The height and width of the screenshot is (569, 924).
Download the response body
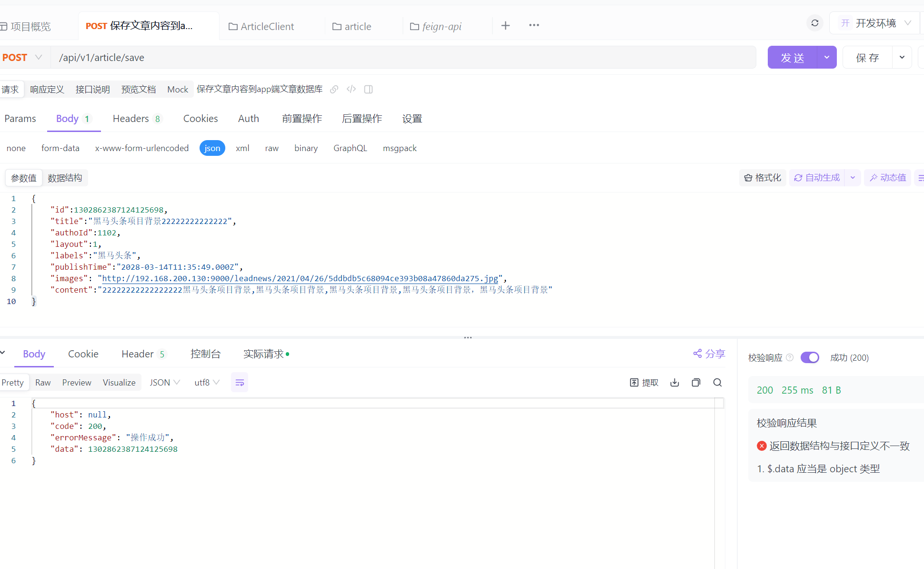tap(674, 383)
